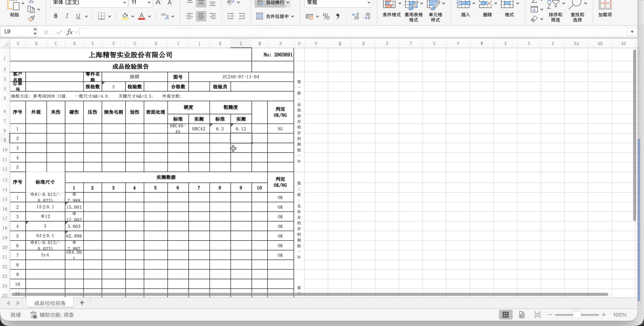Open the number format dropdown 常规
The width and height of the screenshot is (644, 326).
point(338,3)
